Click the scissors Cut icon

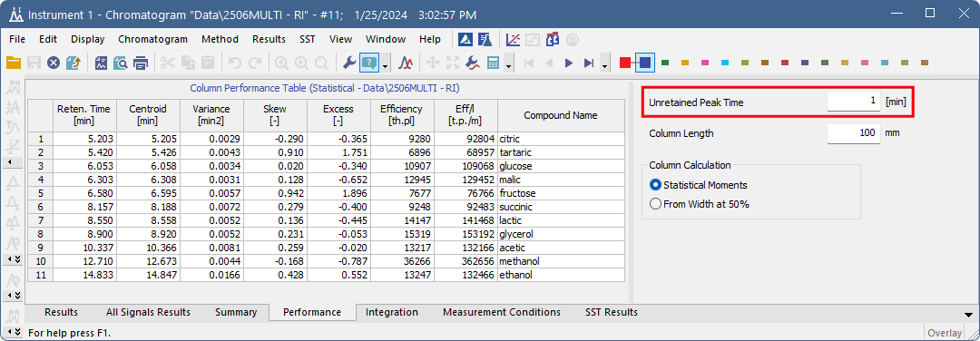[x=168, y=63]
